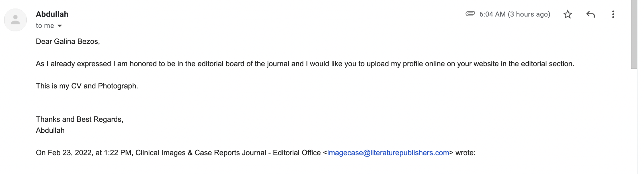Image resolution: width=644 pixels, height=174 pixels.
Task: Click the 6:04 AM timestamp
Action: [x=514, y=14]
